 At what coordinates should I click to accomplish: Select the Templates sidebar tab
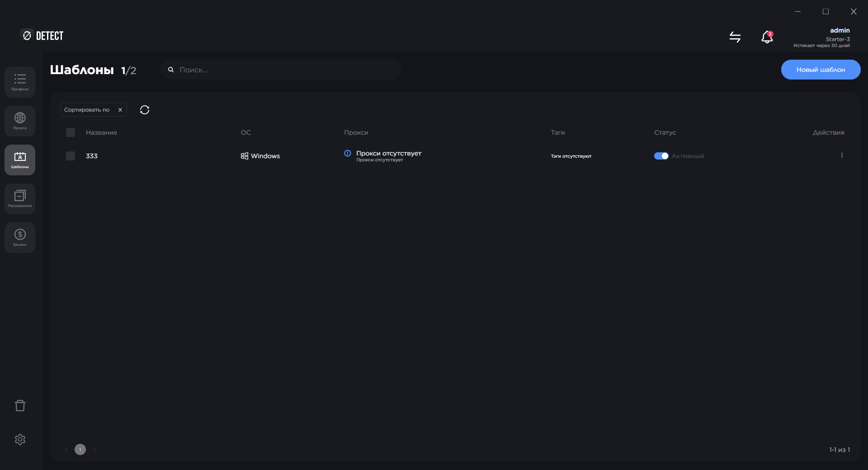tap(20, 160)
